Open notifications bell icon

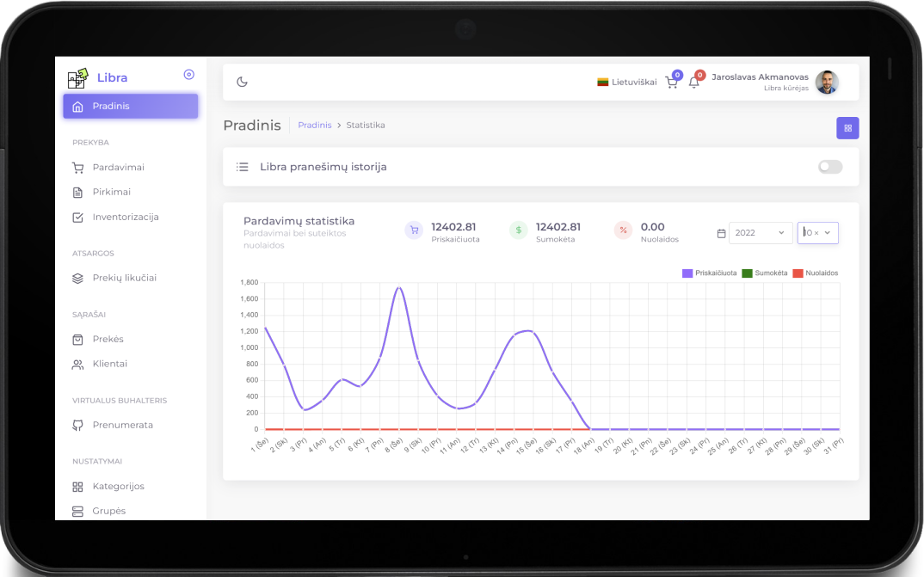click(x=693, y=83)
